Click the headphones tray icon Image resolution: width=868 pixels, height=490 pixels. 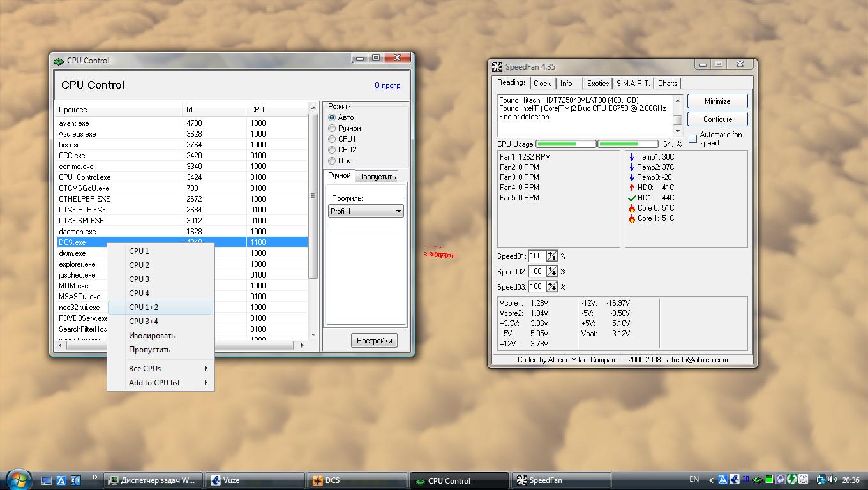[780, 479]
